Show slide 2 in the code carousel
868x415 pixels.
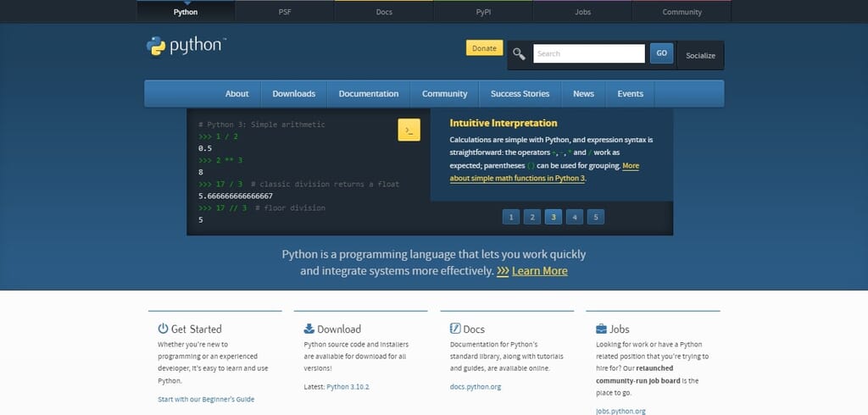[x=532, y=217]
